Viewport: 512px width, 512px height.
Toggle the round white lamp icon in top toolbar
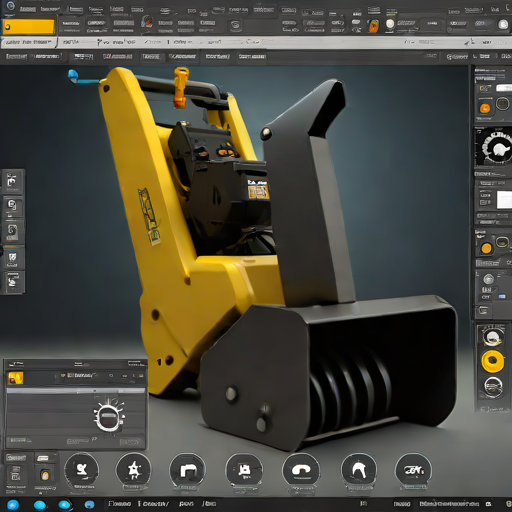(390, 24)
